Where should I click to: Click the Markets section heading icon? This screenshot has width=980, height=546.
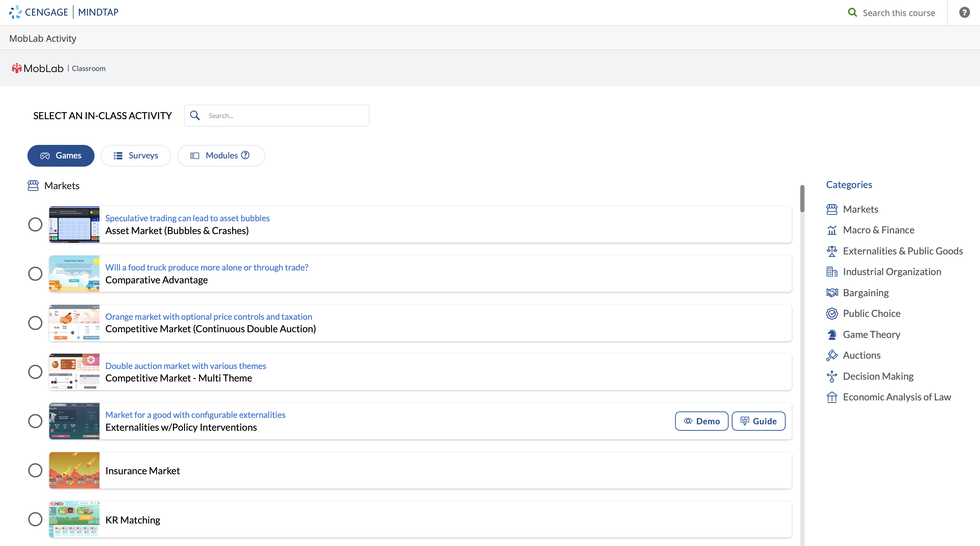coord(33,186)
